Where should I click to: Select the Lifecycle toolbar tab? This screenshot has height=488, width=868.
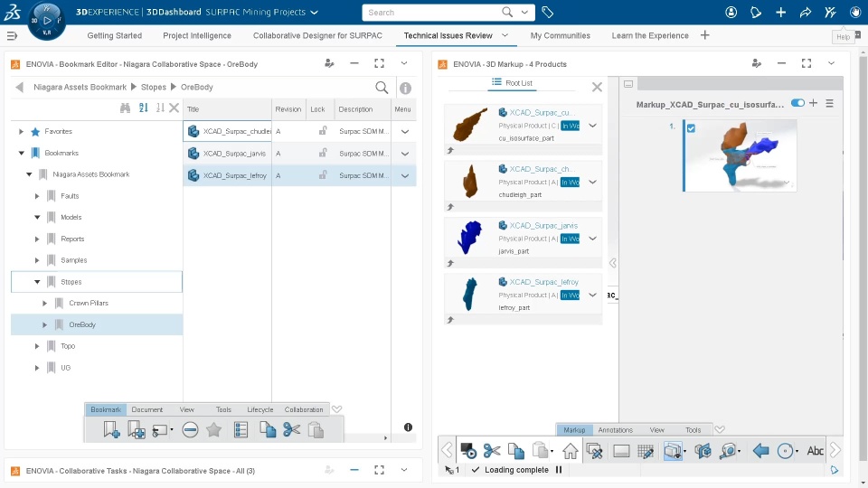[260, 410]
